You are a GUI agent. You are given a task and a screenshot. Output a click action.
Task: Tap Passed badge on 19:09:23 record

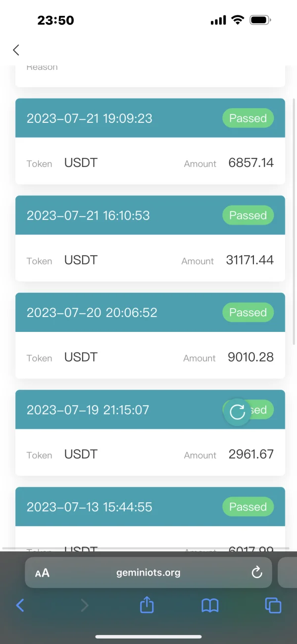(x=248, y=118)
